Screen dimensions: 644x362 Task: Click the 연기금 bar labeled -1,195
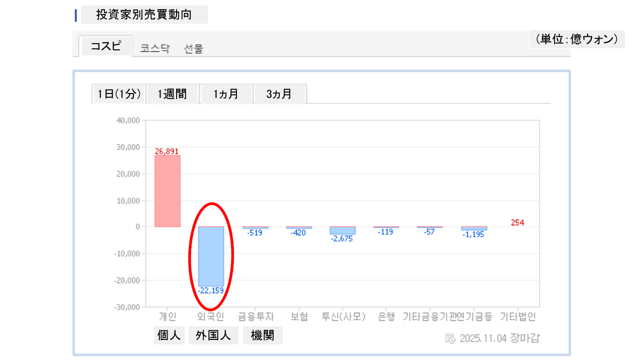point(473,228)
